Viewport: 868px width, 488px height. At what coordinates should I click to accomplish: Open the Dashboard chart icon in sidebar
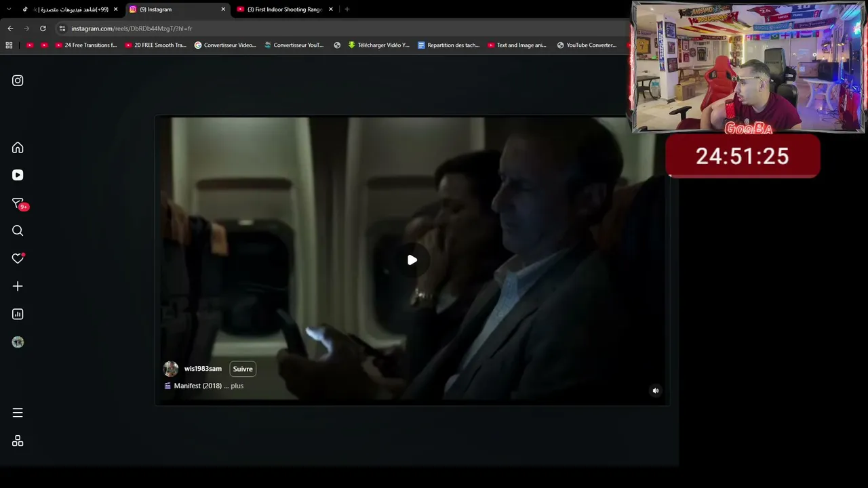click(18, 314)
